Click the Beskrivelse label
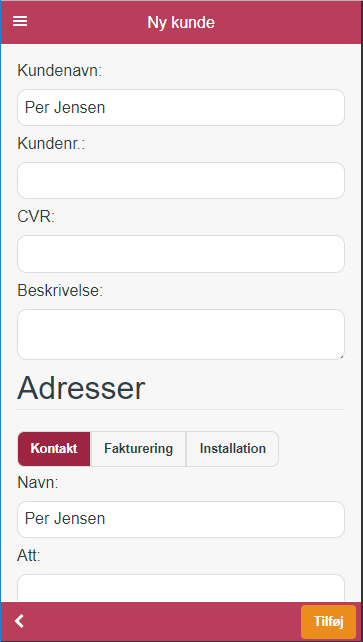The height and width of the screenshot is (642, 363). pyautogui.click(x=60, y=290)
